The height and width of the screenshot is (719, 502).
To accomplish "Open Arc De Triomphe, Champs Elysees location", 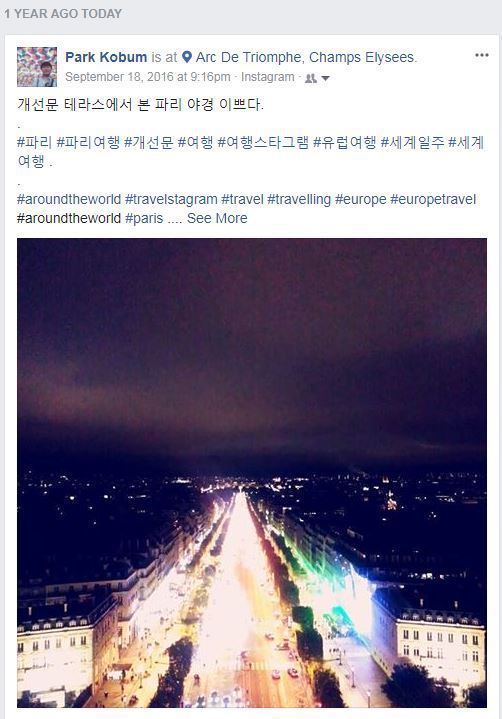I will [x=306, y=57].
